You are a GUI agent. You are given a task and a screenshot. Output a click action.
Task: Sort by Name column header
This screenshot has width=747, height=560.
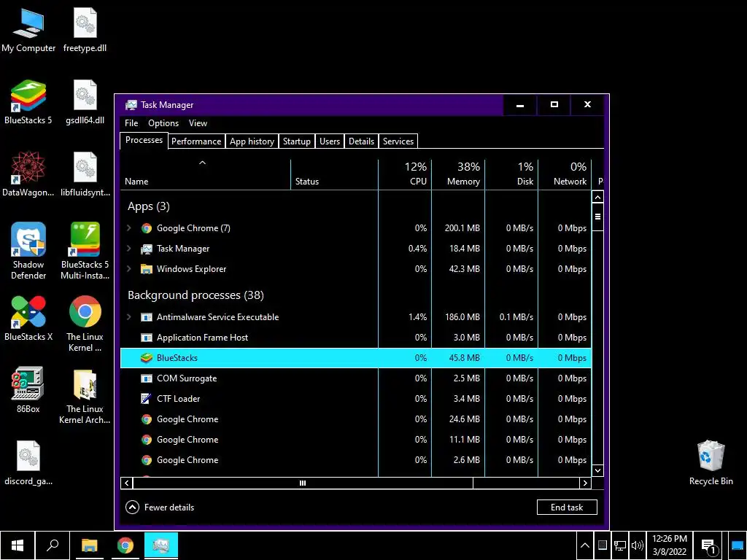click(x=205, y=175)
